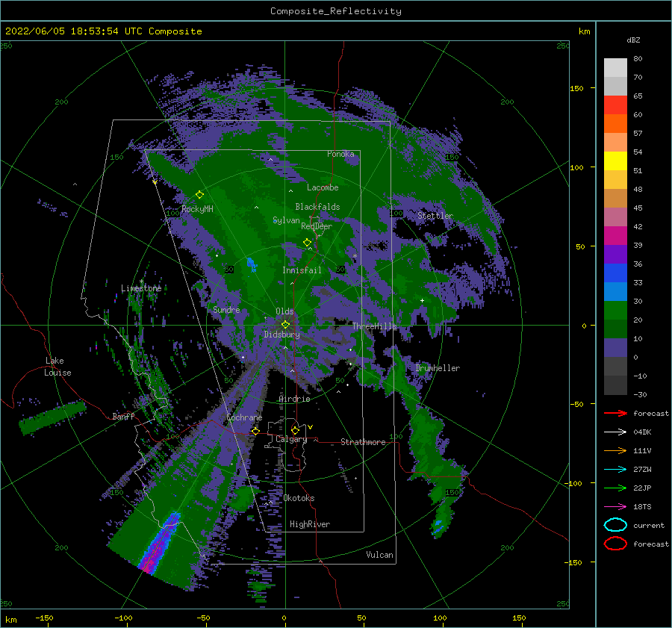Pick the 57–60 dBZ orange swatch
Viewport: 672px width, 628px height.
pos(615,123)
